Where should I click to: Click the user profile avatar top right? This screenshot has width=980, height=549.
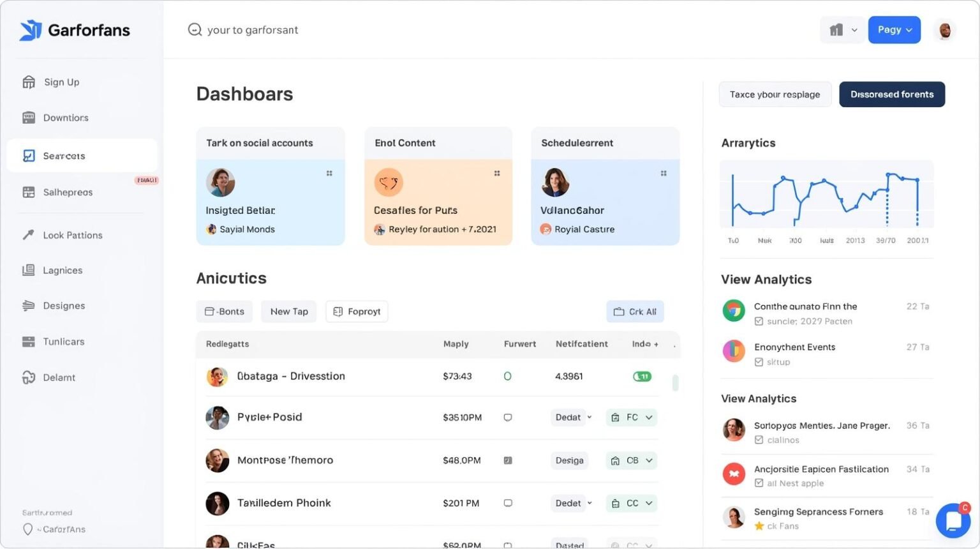tap(945, 30)
